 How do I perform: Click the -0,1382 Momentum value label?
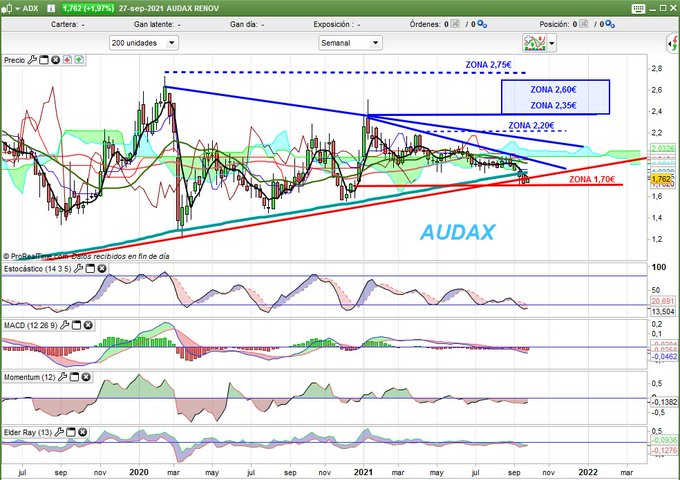click(664, 402)
